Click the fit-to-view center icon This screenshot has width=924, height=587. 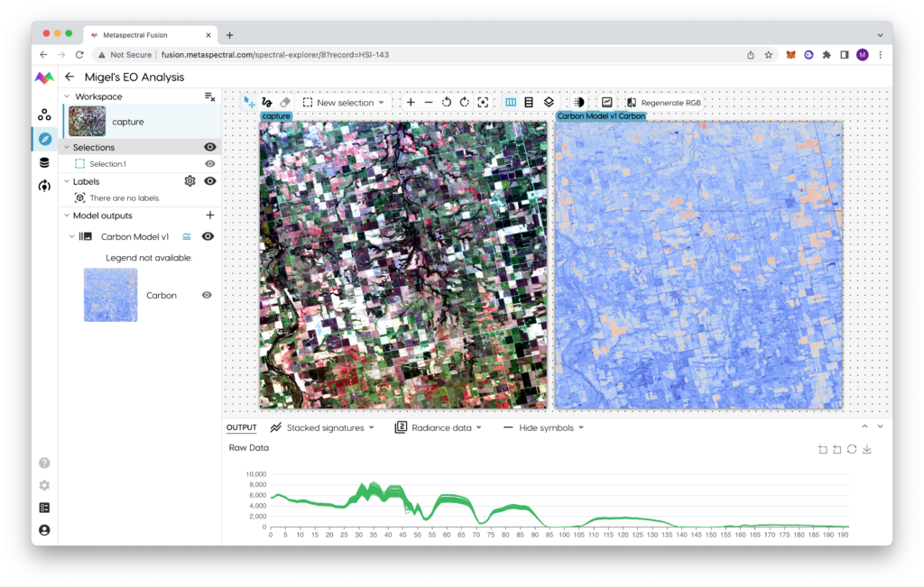[483, 103]
